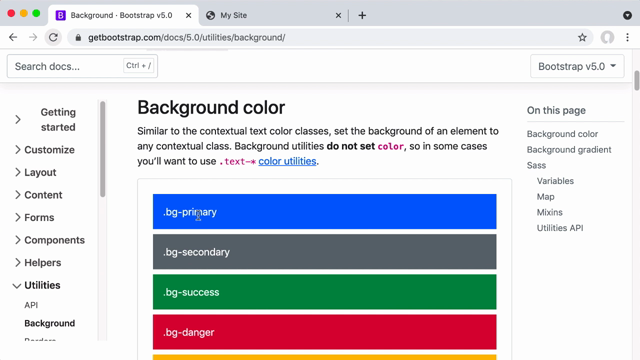
Task: Expand the Getting started section
Action: coord(18,120)
